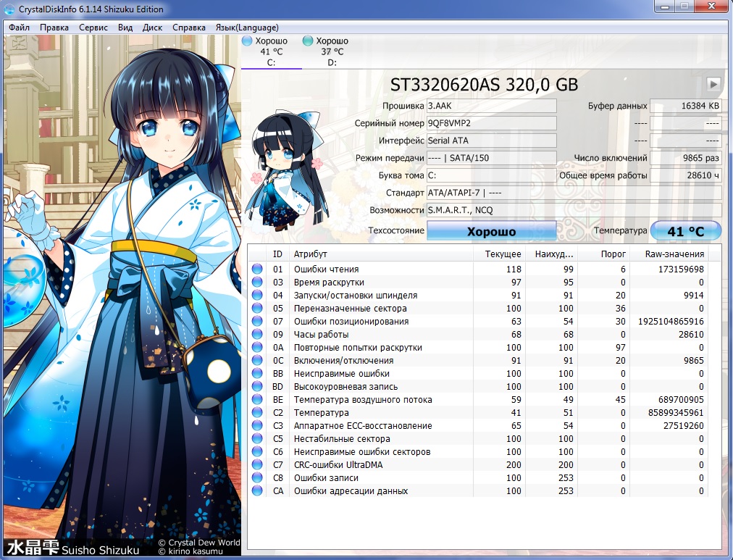Viewport: 733px width, 560px height.
Task: Open the Файл menu
Action: (20, 28)
